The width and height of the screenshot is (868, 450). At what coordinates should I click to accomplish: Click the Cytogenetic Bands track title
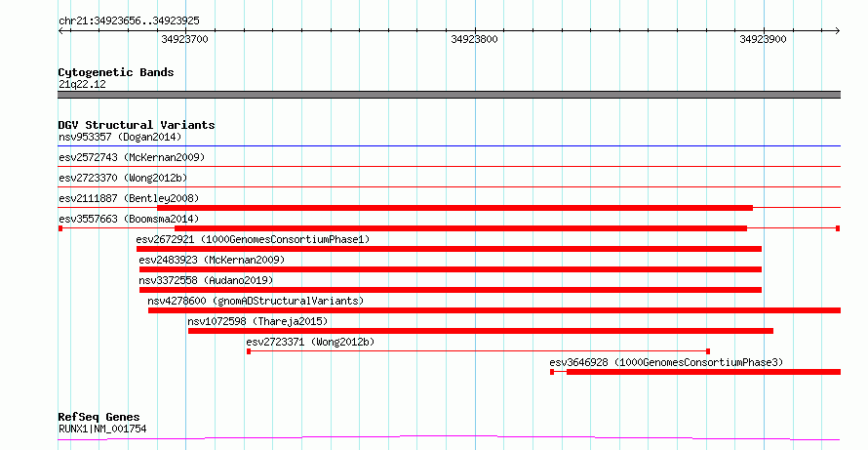pos(116,72)
